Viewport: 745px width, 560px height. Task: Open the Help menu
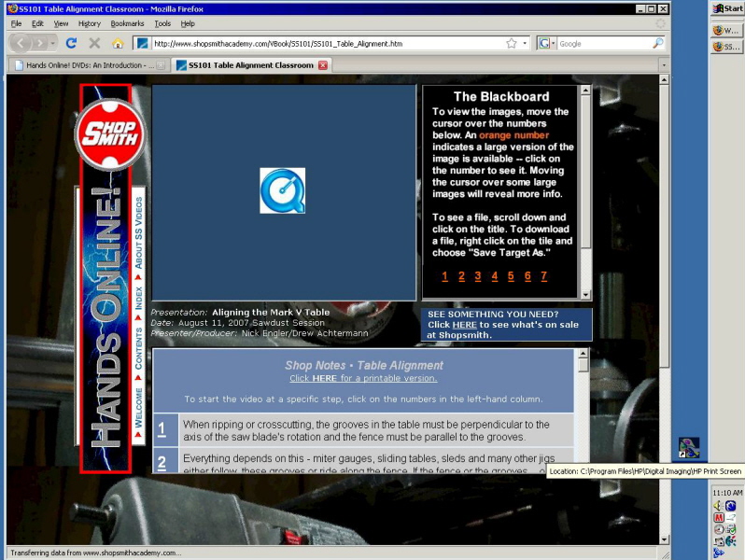pos(188,23)
